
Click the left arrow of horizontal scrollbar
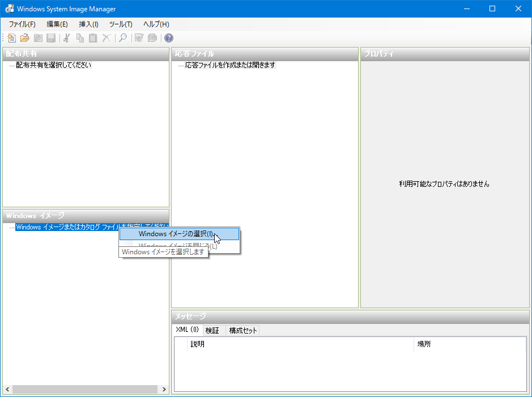(7, 389)
